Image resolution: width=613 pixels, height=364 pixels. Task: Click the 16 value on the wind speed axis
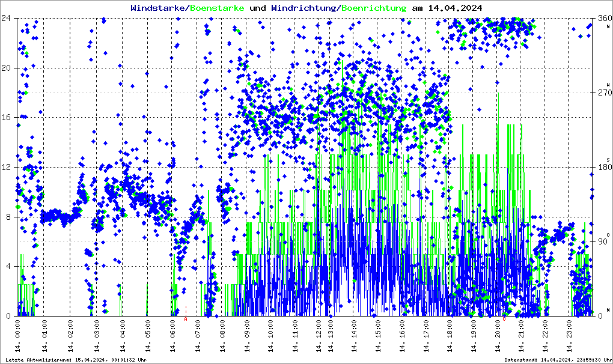(6, 118)
